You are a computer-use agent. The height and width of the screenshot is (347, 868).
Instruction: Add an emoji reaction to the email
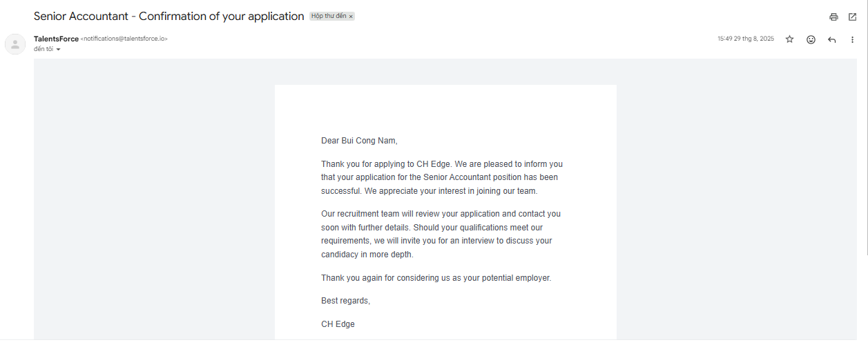[x=811, y=39]
